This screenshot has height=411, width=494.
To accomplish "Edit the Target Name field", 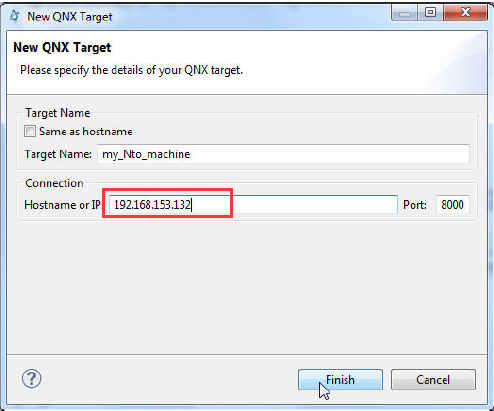I will click(283, 154).
